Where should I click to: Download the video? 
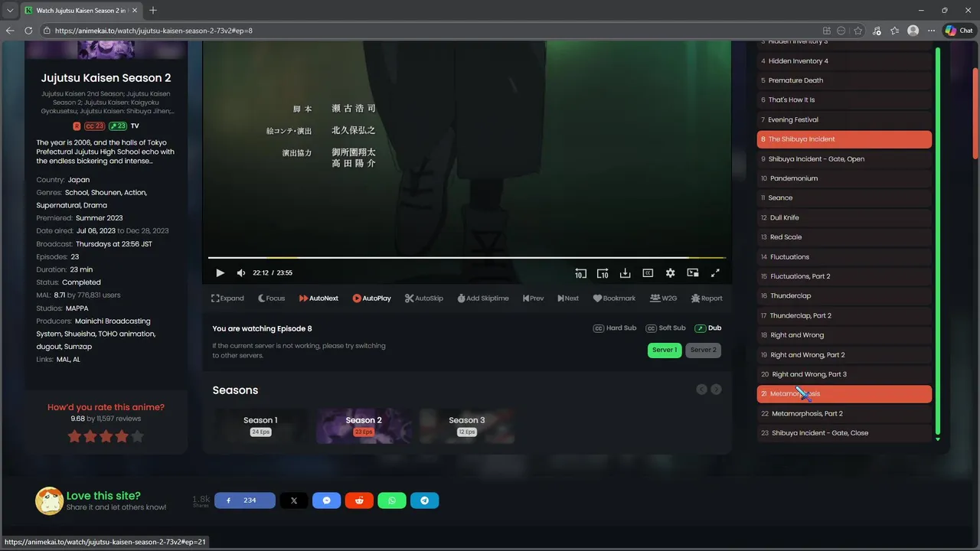(x=625, y=273)
